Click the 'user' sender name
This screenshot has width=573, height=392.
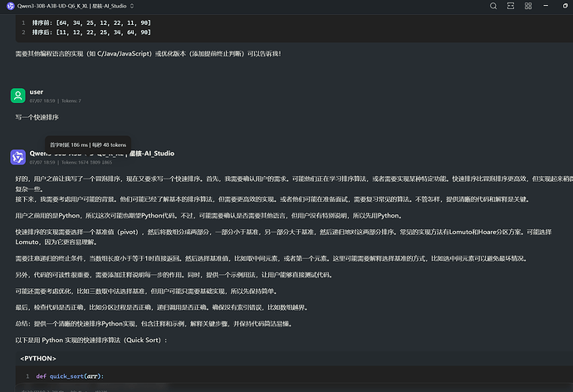click(x=37, y=91)
